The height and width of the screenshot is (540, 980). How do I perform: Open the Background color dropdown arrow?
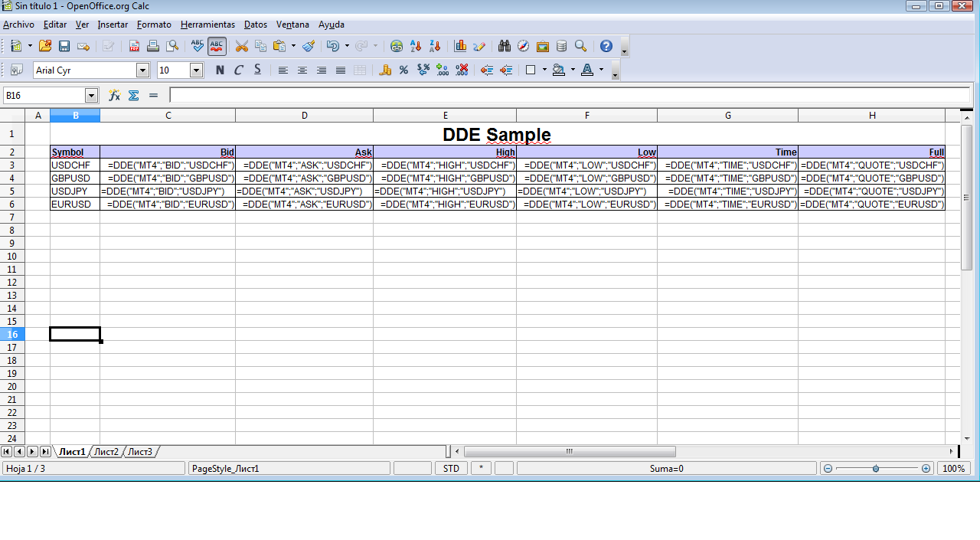[573, 70]
